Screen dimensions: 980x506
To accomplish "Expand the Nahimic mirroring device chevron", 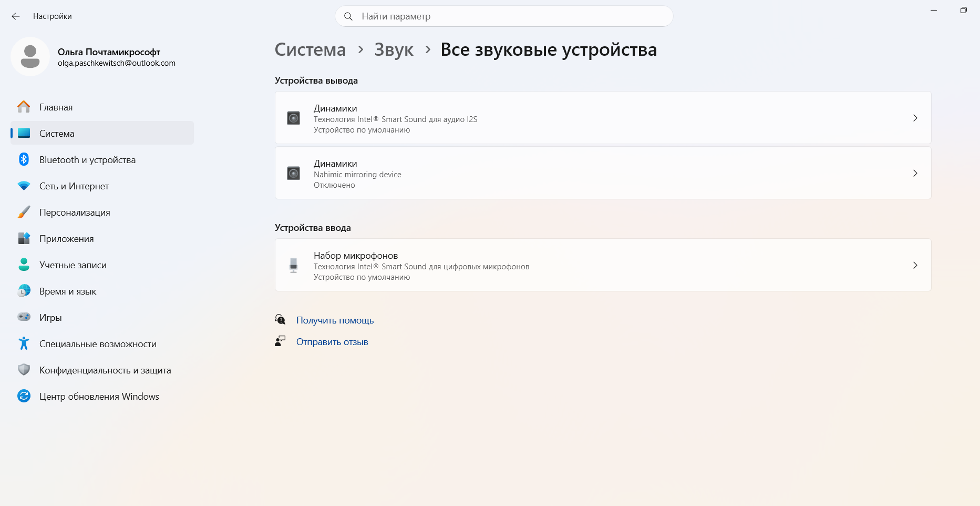I will [915, 173].
